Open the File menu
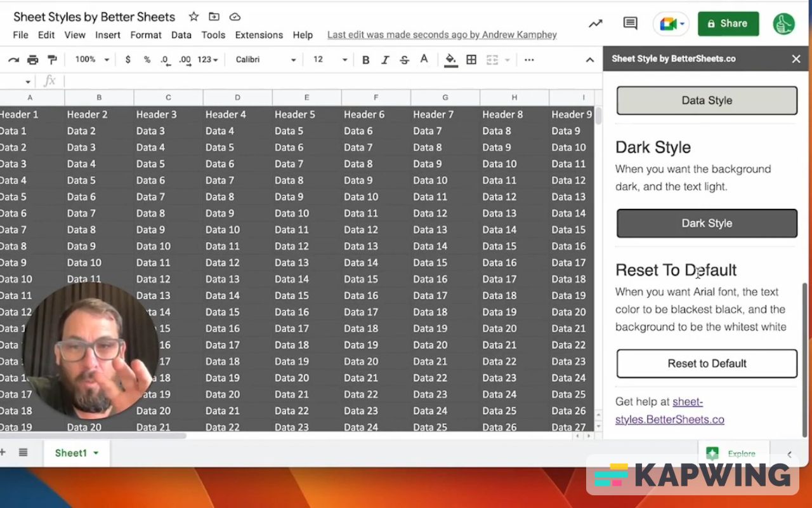The height and width of the screenshot is (508, 812). [20, 35]
